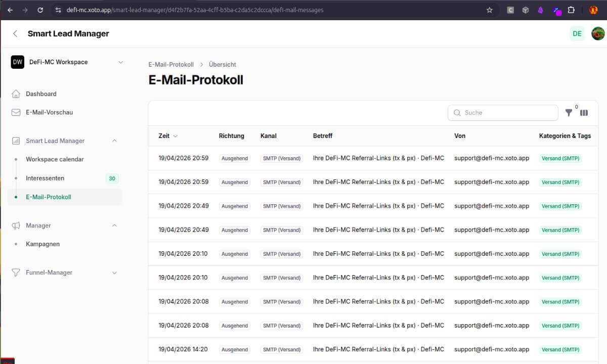Click the Ausgehend badge in the 14:20 row
The height and width of the screenshot is (364, 607).
pos(235,350)
